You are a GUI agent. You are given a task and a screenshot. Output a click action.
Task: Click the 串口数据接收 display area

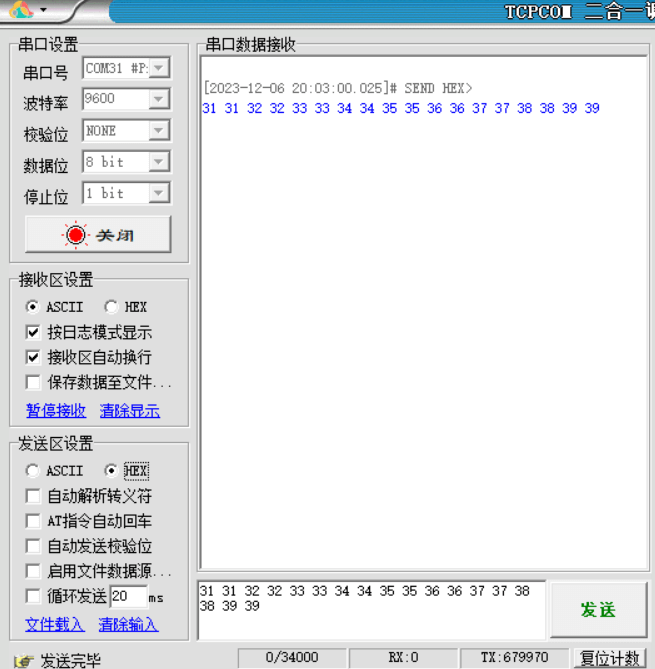[x=424, y=313]
